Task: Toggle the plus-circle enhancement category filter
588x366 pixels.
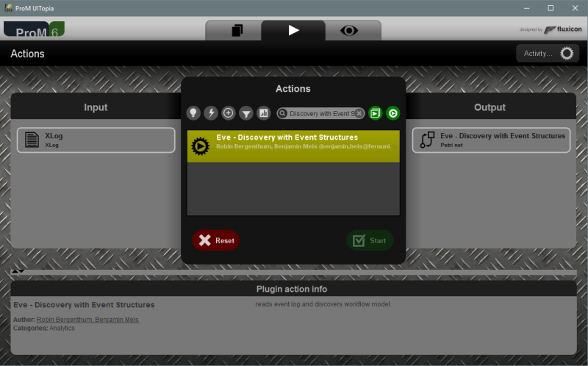Action: [229, 113]
